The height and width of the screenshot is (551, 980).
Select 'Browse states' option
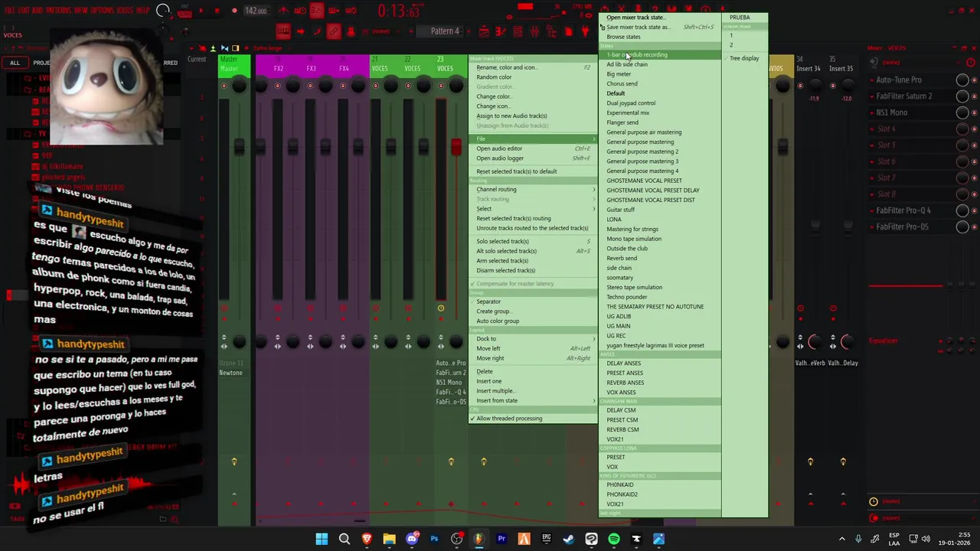tap(659, 37)
